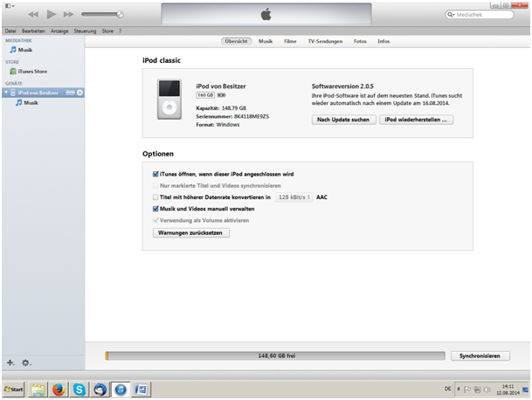Switch to the TV-Sendungen tab
The height and width of the screenshot is (400, 532).
pos(325,41)
